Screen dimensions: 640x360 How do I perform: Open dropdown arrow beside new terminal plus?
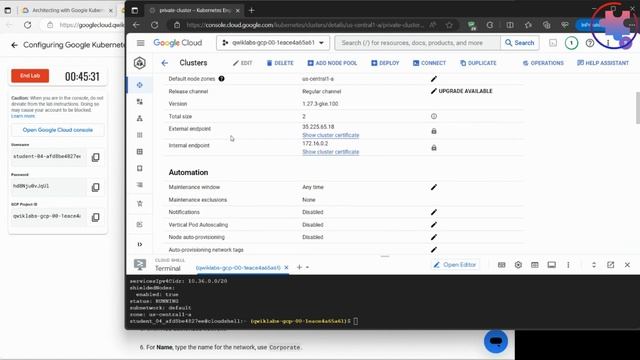(x=307, y=268)
